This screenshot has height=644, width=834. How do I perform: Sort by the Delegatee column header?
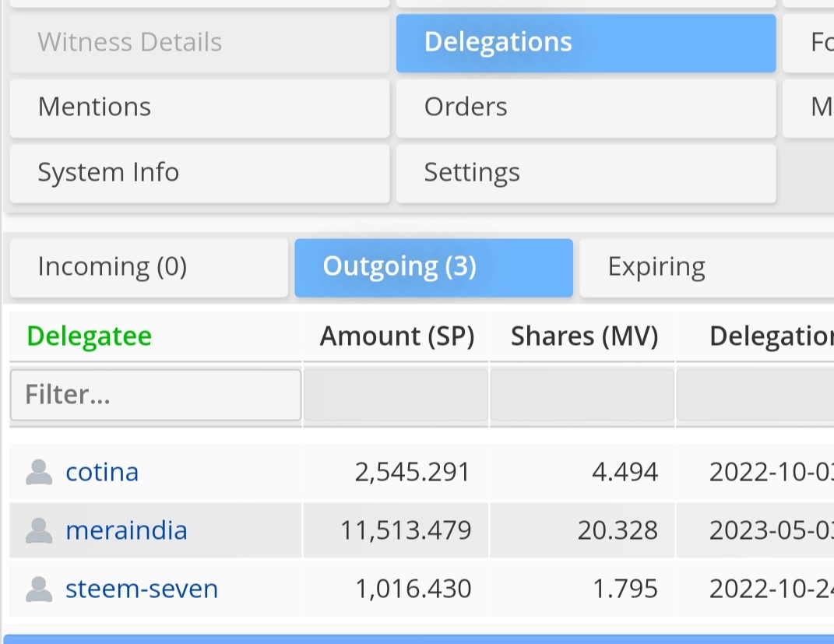(90, 336)
